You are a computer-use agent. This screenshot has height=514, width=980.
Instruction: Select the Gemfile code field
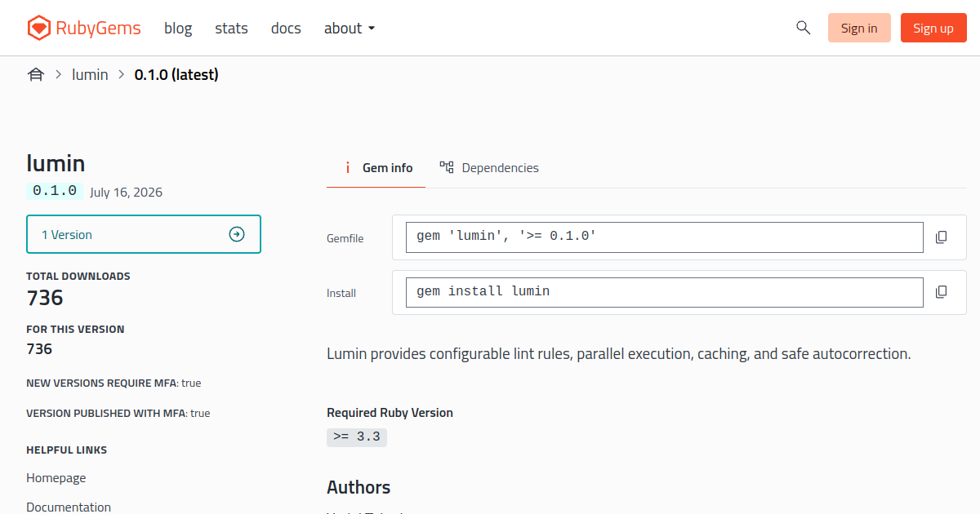665,237
